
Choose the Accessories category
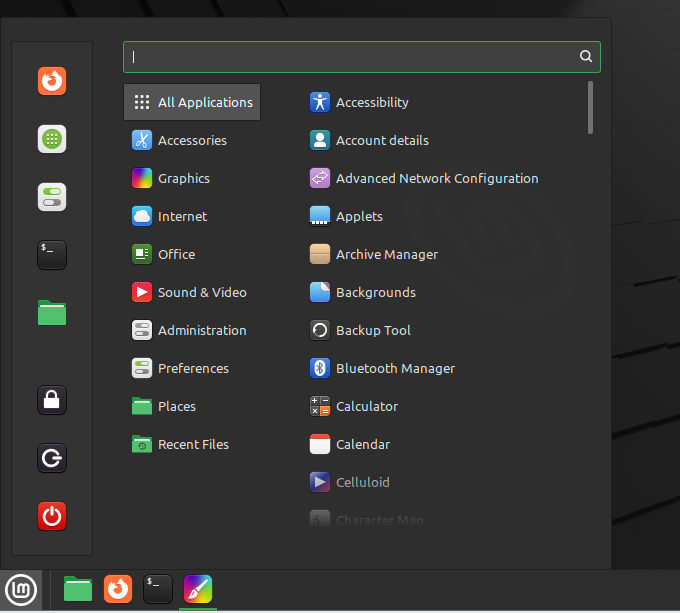pos(192,140)
